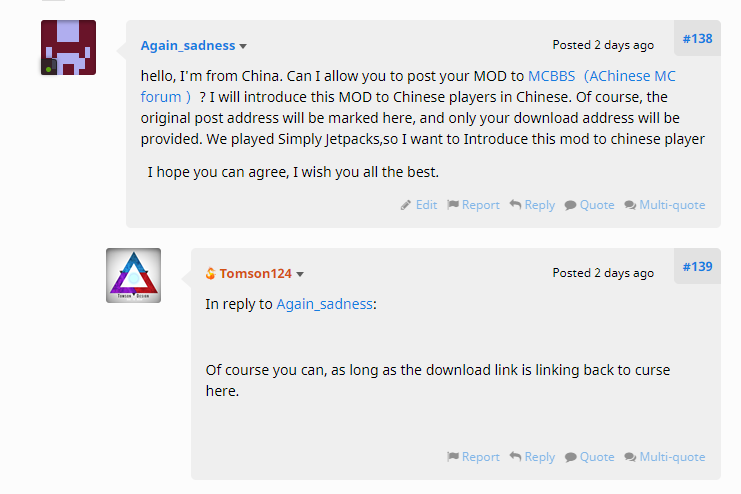Viewport: 741px width, 494px height.
Task: Click the pencil Edit icon on post #138
Action: (406, 205)
